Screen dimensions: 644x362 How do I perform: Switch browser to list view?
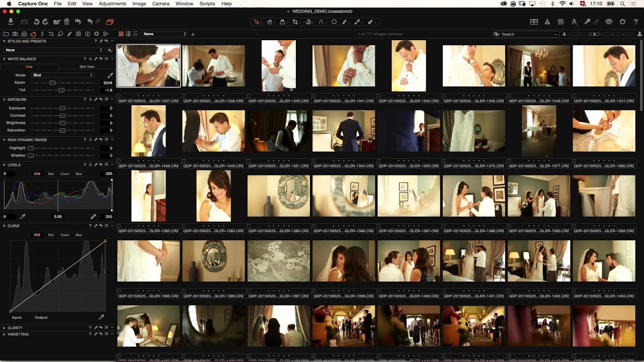click(x=128, y=34)
